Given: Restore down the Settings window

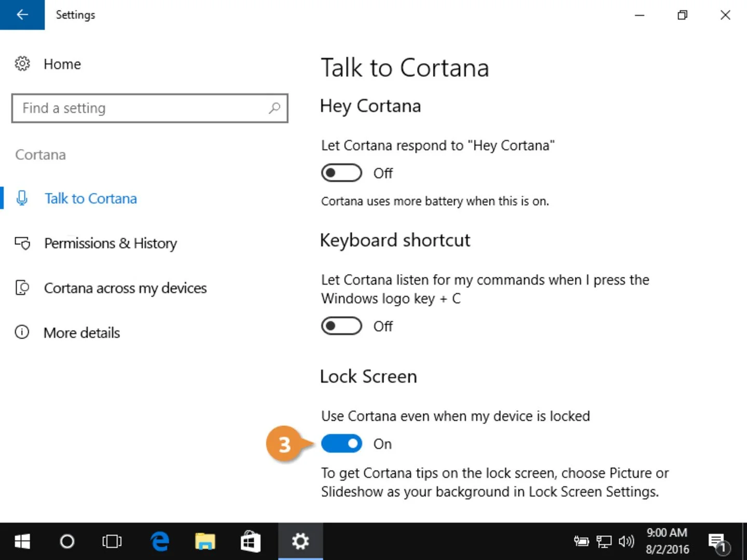Looking at the screenshot, I should point(683,15).
